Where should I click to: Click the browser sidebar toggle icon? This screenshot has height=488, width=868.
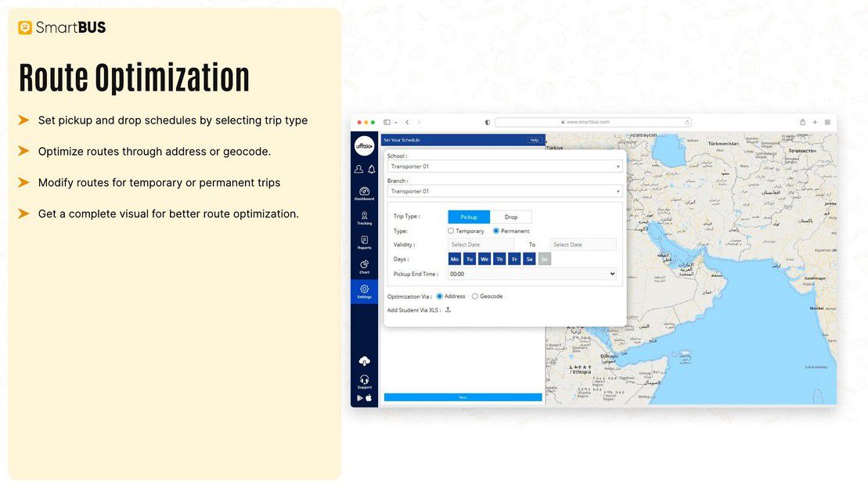point(387,122)
